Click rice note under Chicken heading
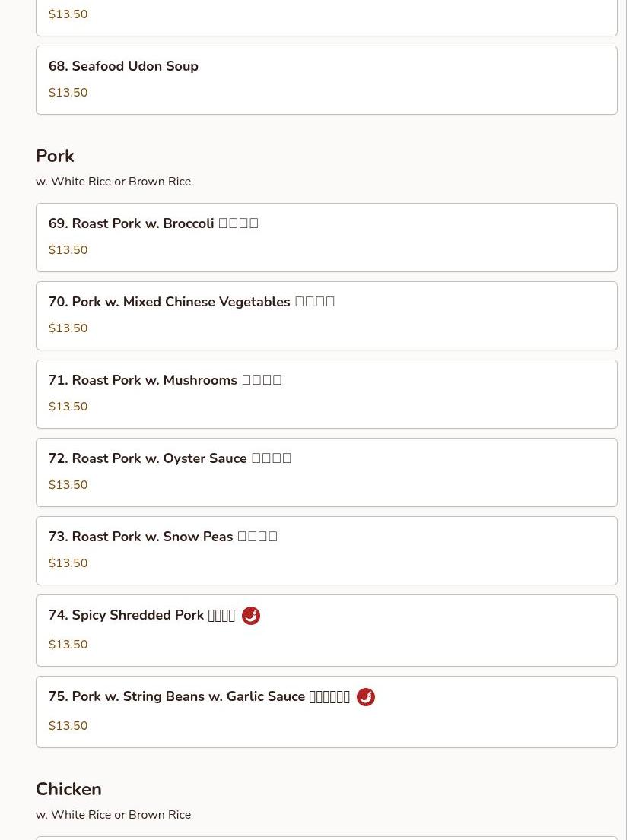The width and height of the screenshot is (642, 840). point(113,815)
